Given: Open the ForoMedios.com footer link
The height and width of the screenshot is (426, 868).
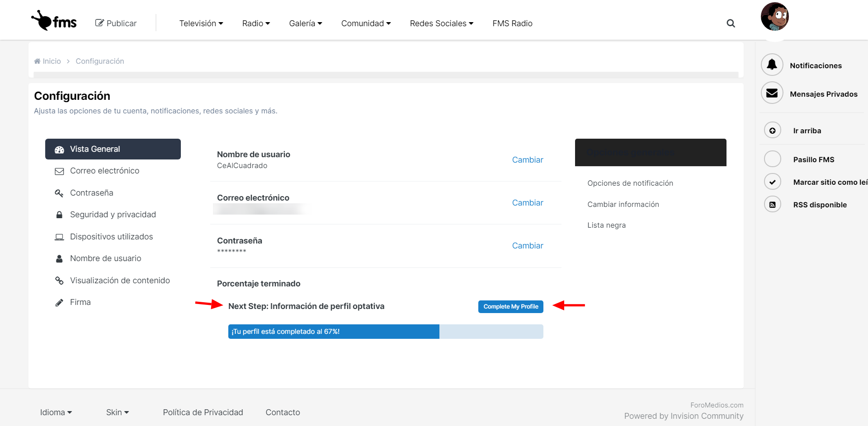Looking at the screenshot, I should pos(717,405).
